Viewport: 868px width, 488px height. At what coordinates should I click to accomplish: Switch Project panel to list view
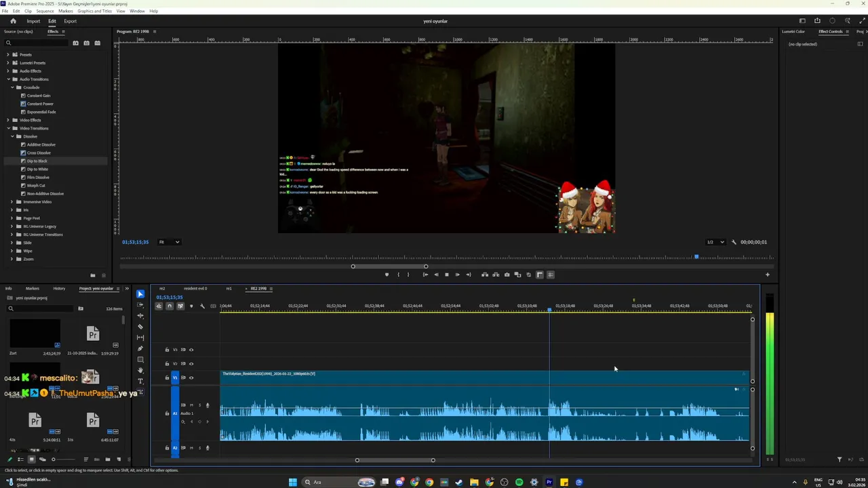20,460
